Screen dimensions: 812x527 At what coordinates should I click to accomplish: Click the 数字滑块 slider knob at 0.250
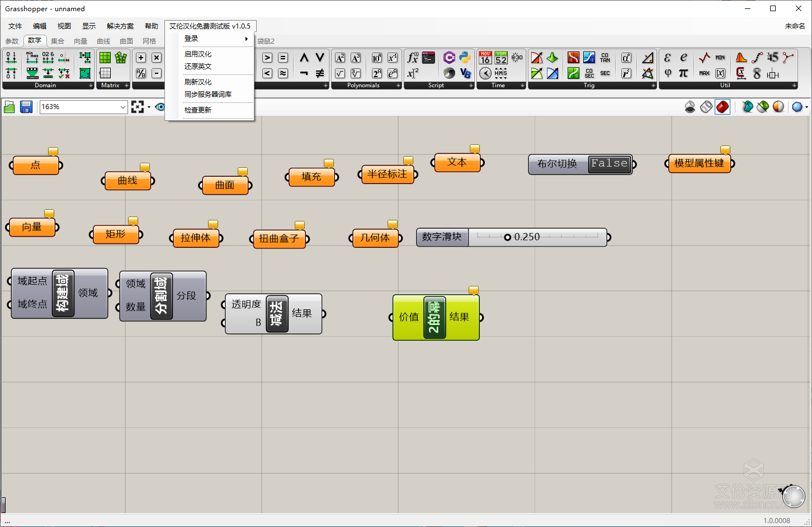coord(507,237)
